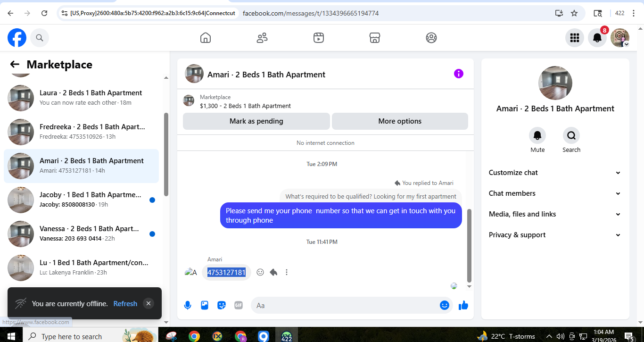Viewport: 644px width, 342px height.
Task: Click the chat messages scrollbar thumb
Action: [469, 245]
